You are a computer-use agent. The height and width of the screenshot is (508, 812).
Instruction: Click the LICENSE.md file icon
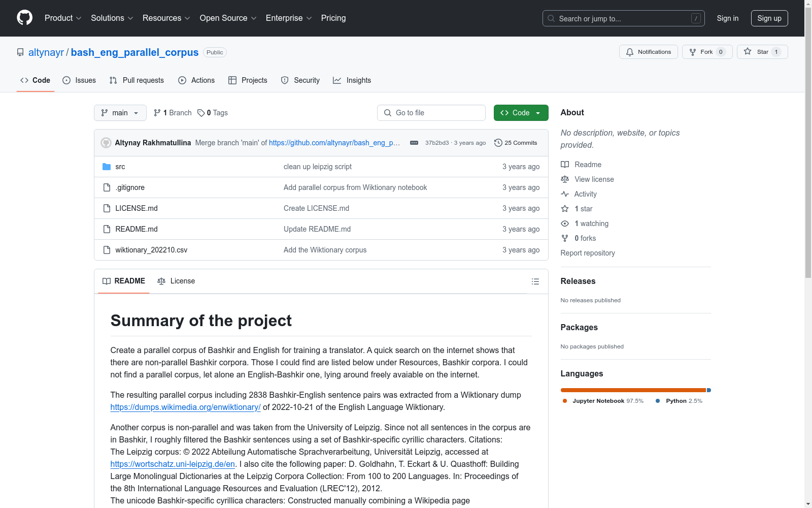tap(107, 208)
